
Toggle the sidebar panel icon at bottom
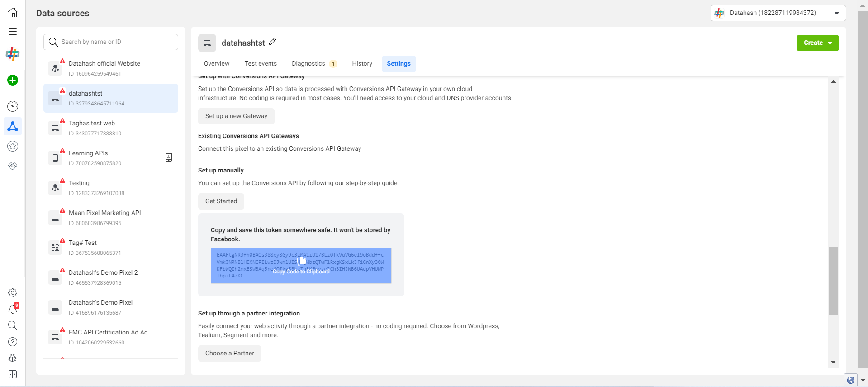click(13, 374)
